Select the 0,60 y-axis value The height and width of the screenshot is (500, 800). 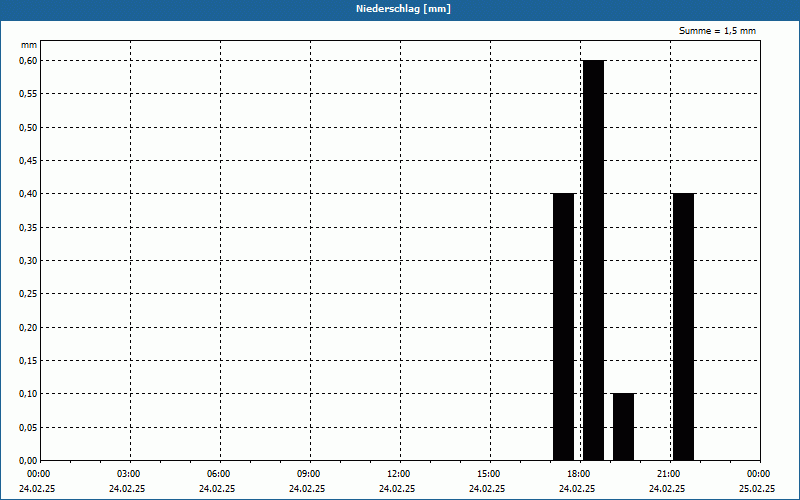coord(28,61)
